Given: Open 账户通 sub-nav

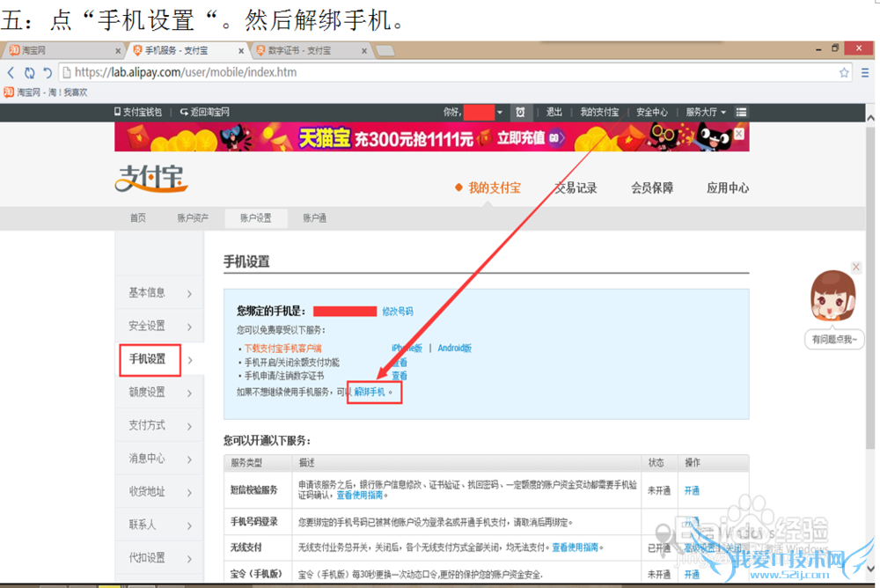Looking at the screenshot, I should (315, 218).
